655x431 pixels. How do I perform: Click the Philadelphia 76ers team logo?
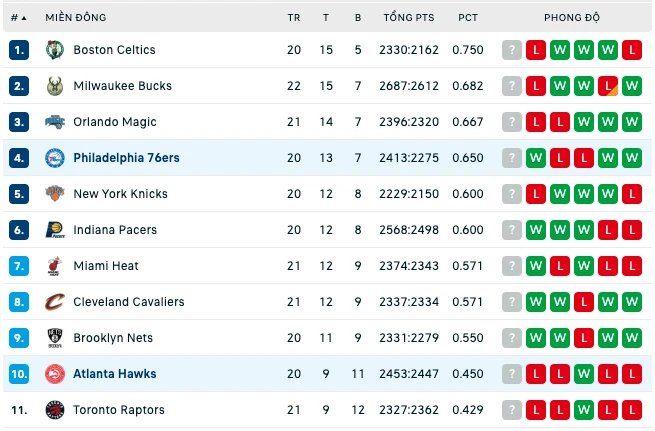pos(55,158)
